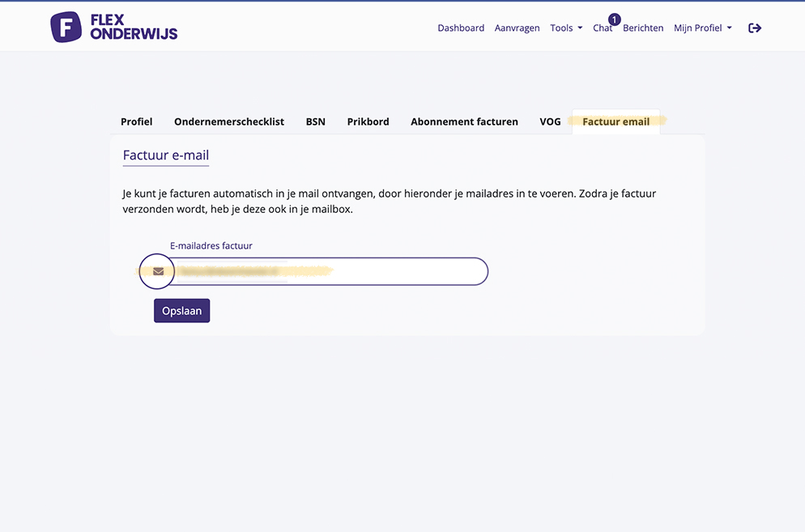805x532 pixels.
Task: Click the chat notification badge
Action: pos(614,19)
